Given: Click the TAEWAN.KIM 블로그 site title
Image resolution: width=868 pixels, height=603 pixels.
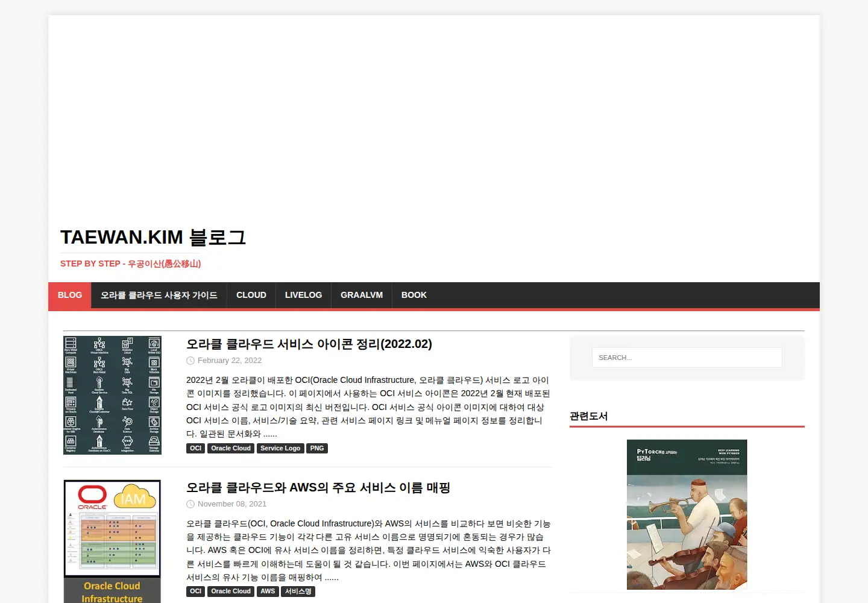Looking at the screenshot, I should pos(153,237).
